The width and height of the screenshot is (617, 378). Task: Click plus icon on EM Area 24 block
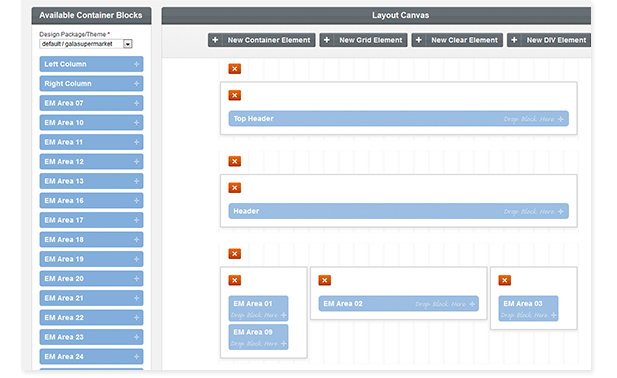(136, 357)
